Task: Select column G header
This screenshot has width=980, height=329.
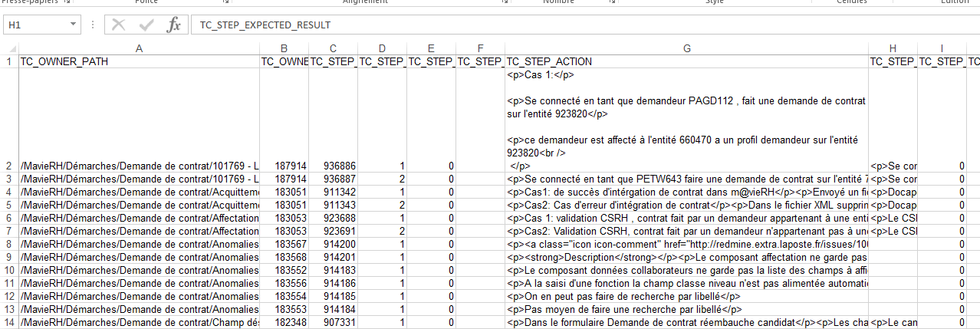Action: (686, 48)
